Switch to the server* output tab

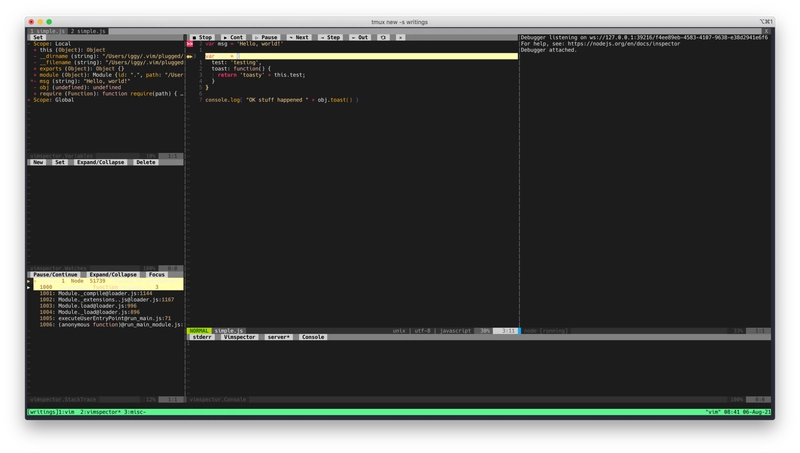coord(279,337)
